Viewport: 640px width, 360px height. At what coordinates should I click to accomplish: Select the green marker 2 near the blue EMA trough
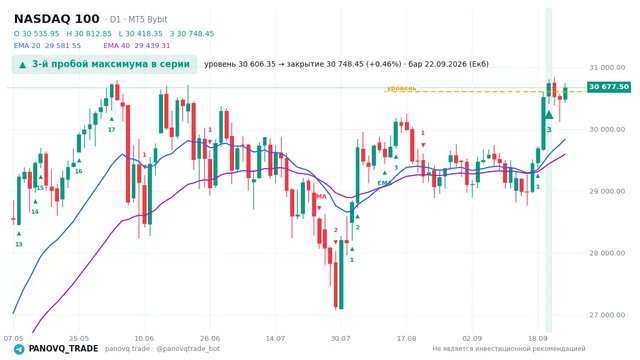358,227
